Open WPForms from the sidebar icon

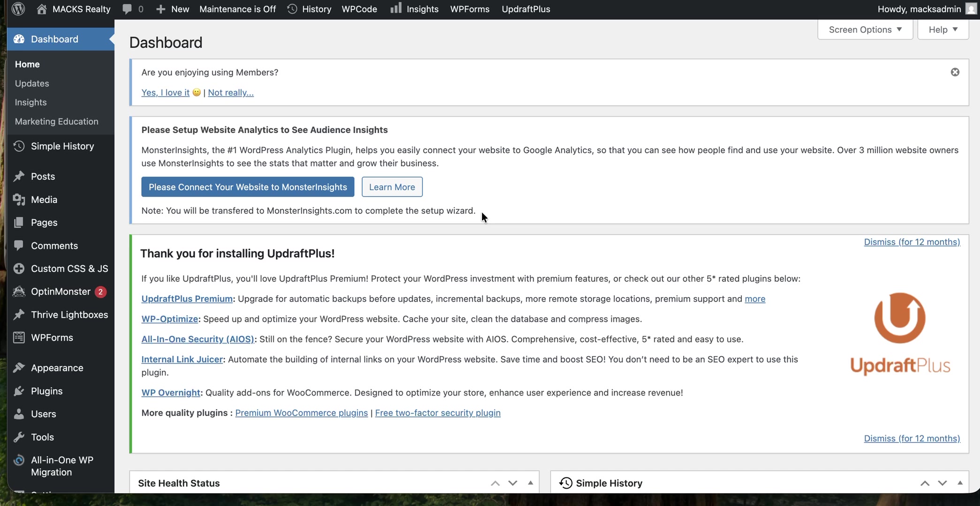pos(19,337)
